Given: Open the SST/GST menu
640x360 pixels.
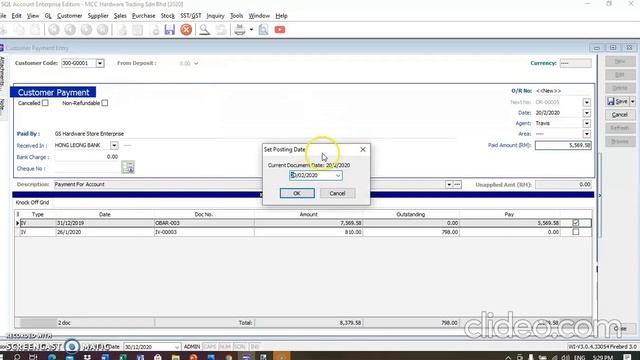Looking at the screenshot, I should pos(191,16).
